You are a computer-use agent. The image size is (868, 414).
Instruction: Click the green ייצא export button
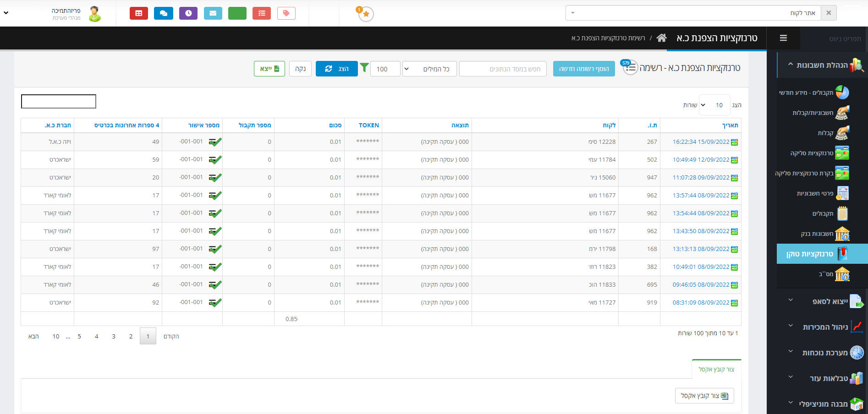tap(269, 69)
